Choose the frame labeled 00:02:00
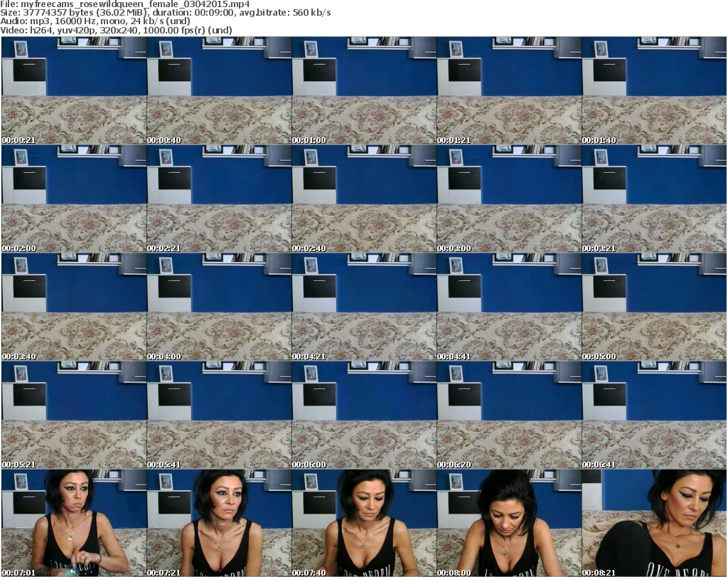728x577 pixels. pos(74,198)
